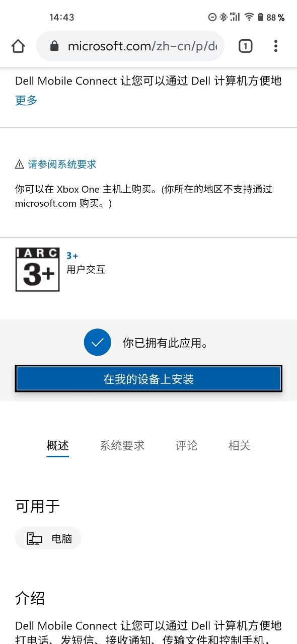Switch to the 概述 tab
This screenshot has height=644, width=297.
point(58,446)
